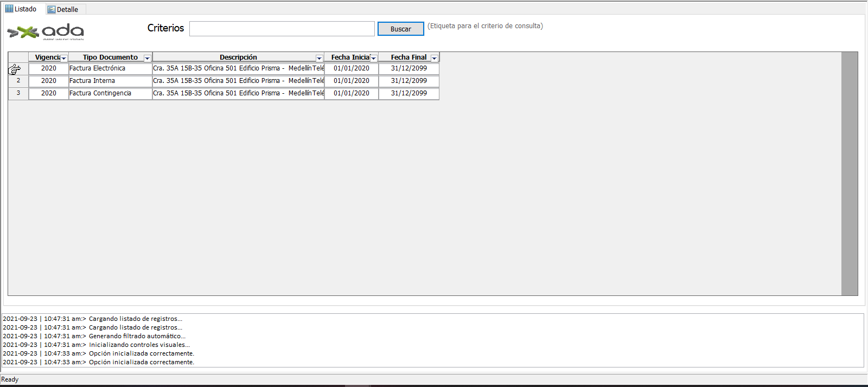Open the Tipo Documento column filter dropdown
868x387 pixels.
point(147,58)
